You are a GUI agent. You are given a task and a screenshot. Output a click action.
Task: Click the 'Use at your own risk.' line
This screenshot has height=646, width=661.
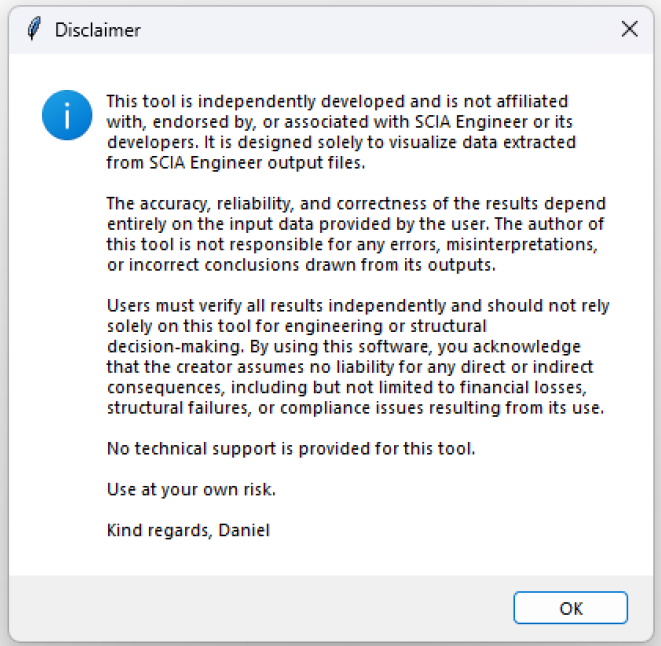191,490
